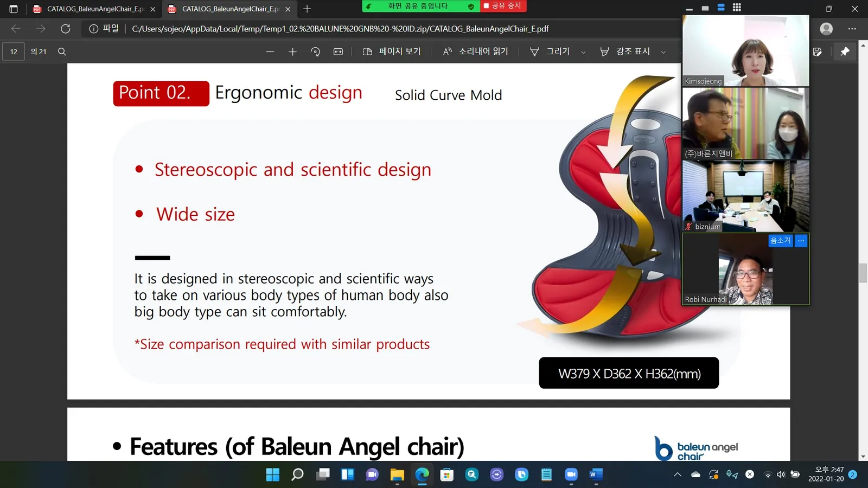Switch to the first CATALOG_BaleunAngelChair tab
The height and width of the screenshot is (488, 868).
point(94,9)
